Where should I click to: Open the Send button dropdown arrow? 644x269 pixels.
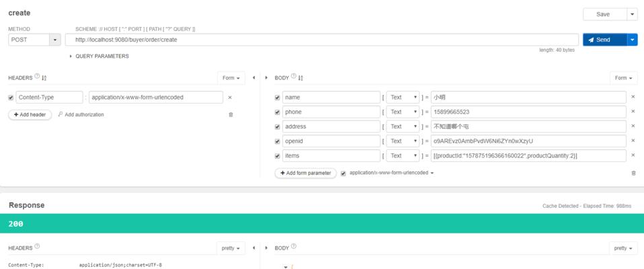633,40
